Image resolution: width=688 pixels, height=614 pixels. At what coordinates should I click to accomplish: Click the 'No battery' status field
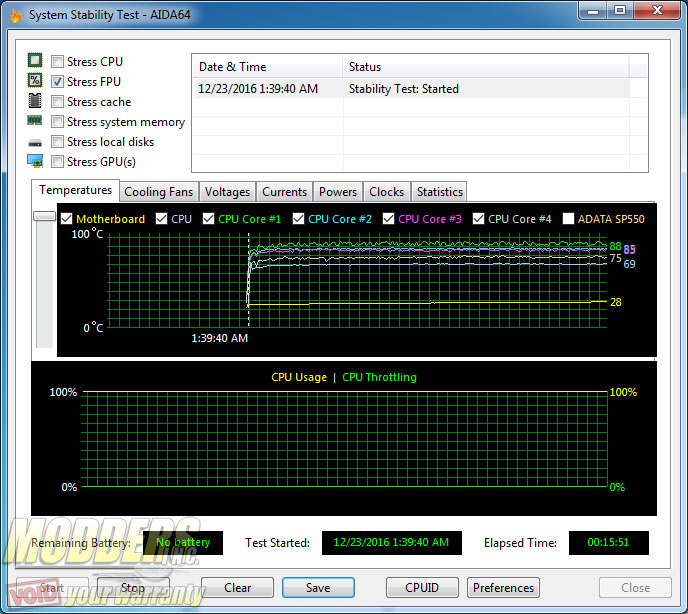tap(183, 543)
